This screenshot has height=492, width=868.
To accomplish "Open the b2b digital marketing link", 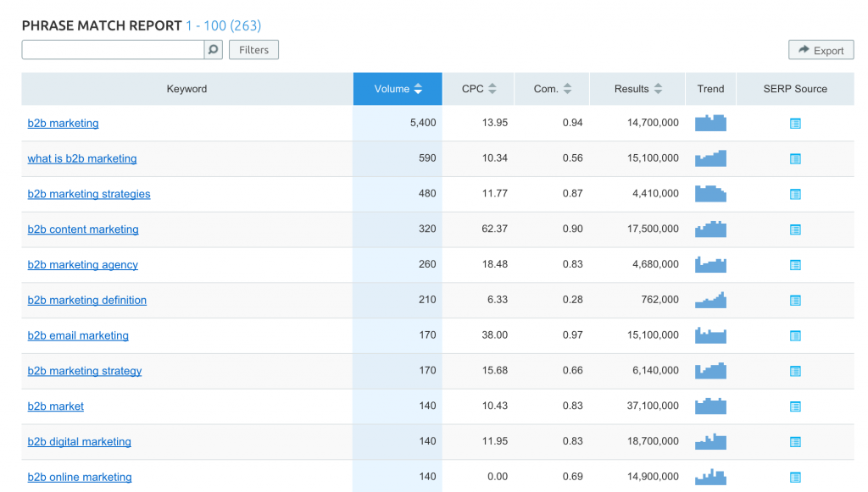I will [x=79, y=442].
